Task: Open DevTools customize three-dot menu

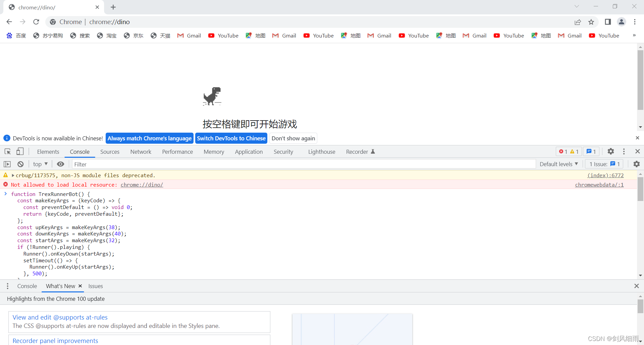Action: click(x=624, y=151)
